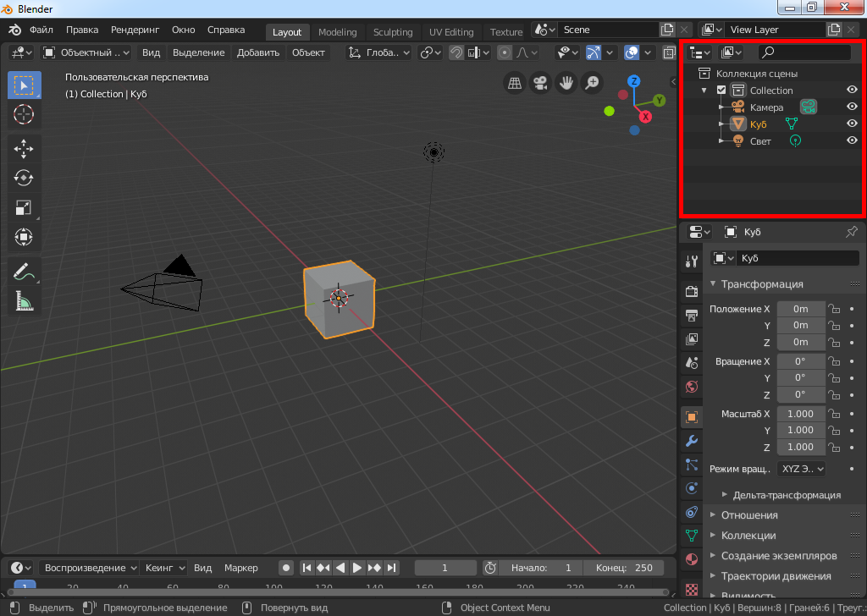Screen dimensions: 867x616
Task: Open the Modifiers wrench properties tab
Action: coord(692,441)
